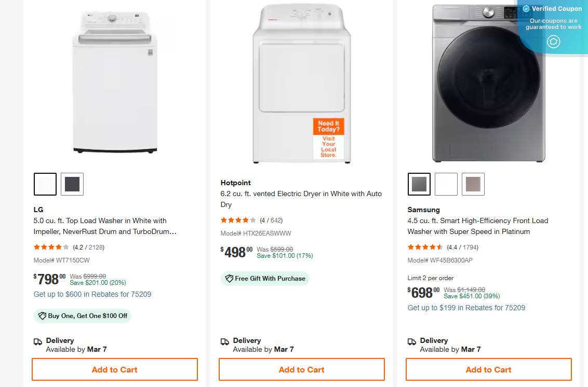Click the delivery truck icon under the Samsung washer
Screen dimensions: 588x387
411,341
